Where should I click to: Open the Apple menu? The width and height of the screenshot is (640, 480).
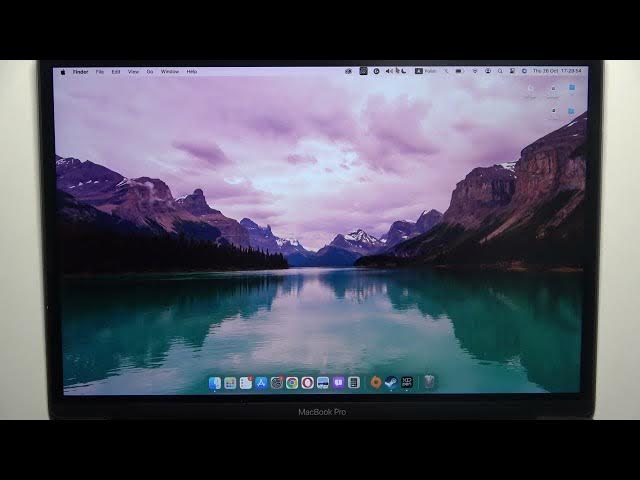(x=63, y=72)
